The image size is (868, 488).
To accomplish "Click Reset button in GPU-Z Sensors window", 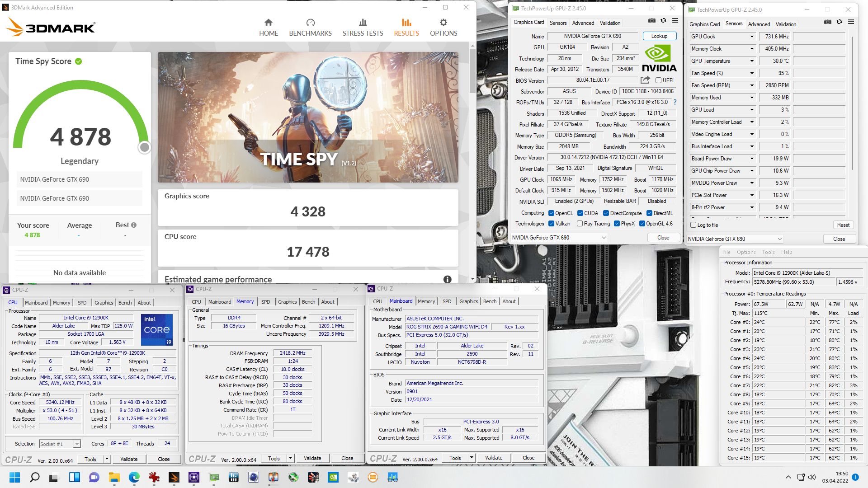I will click(x=843, y=225).
